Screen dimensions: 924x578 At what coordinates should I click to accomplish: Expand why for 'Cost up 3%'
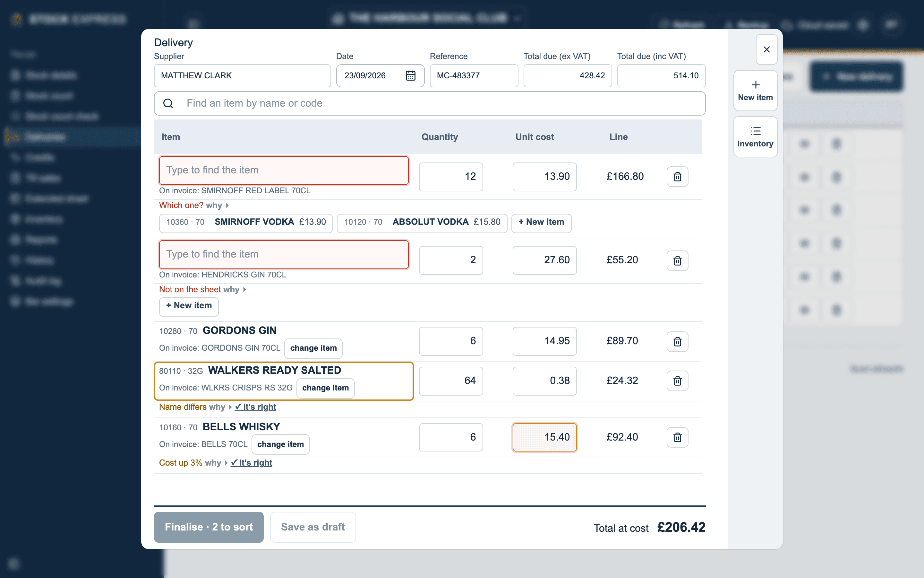[216, 462]
